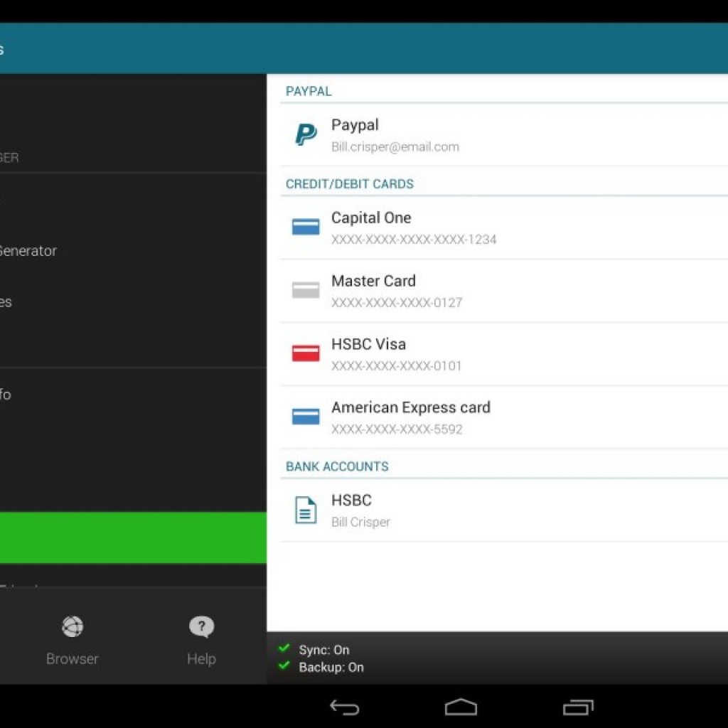The image size is (728, 728).
Task: Click the Backup: On status text
Action: [331, 668]
